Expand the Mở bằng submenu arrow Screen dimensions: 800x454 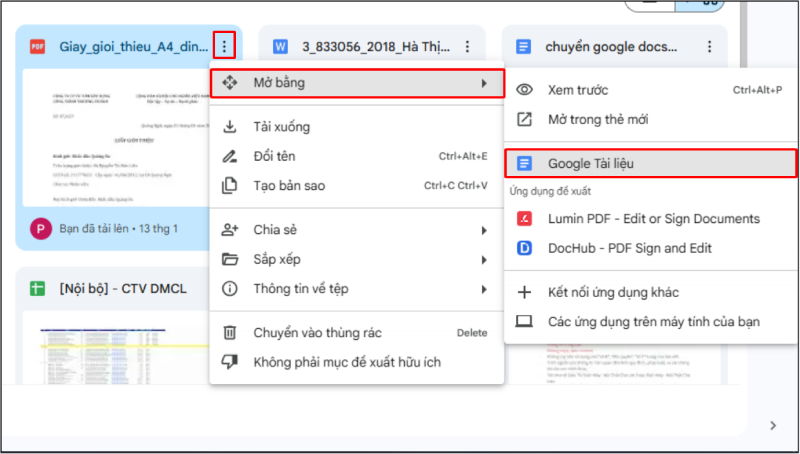coord(484,83)
